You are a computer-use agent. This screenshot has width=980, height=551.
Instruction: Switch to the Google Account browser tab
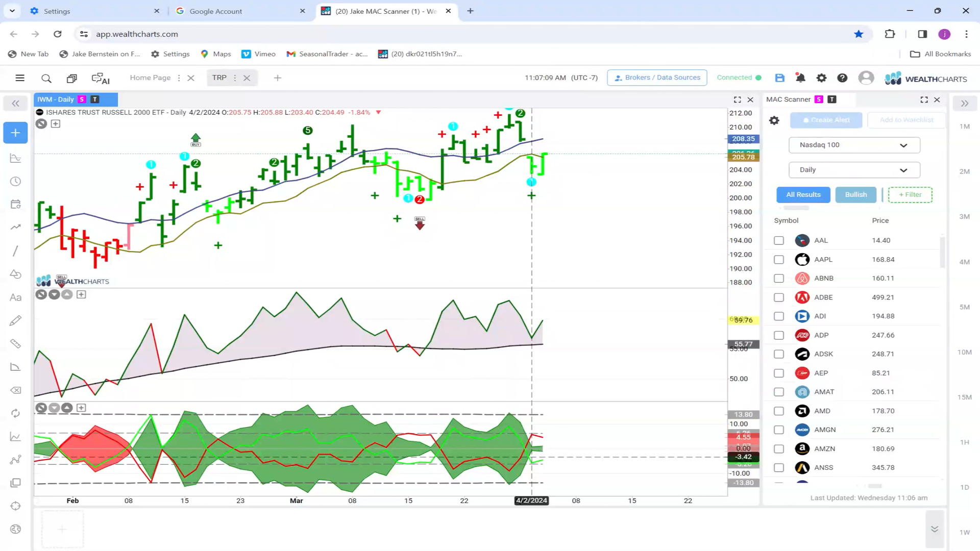240,11
